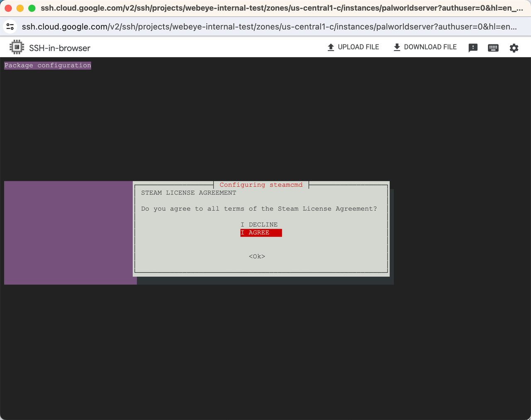Click the SSH-in-browser chip logo
Screen dimensions: 531x420
coord(17,47)
